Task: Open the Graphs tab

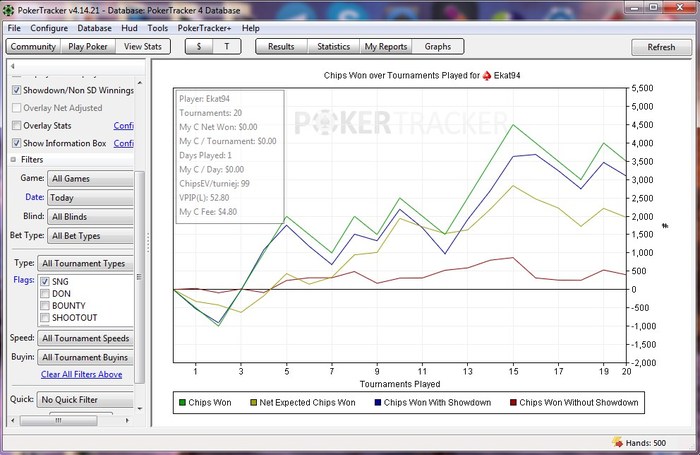Action: click(438, 46)
